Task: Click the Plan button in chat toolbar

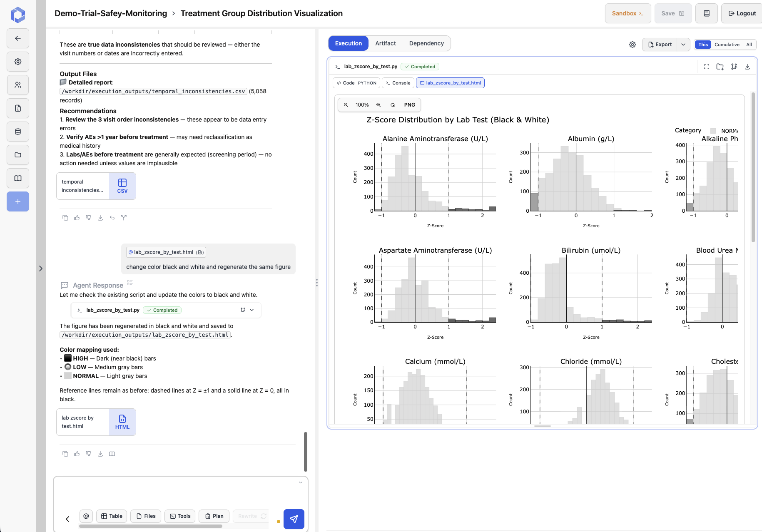Action: (214, 516)
